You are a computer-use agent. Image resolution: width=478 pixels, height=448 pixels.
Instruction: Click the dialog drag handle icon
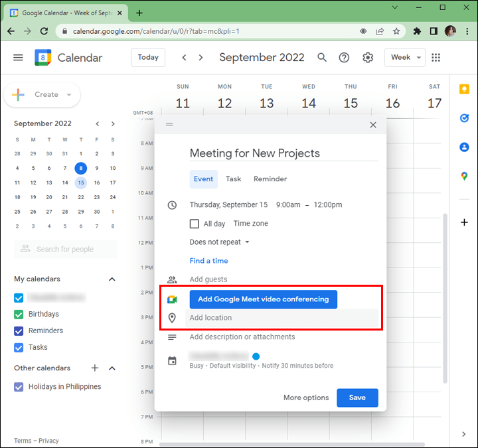(169, 124)
